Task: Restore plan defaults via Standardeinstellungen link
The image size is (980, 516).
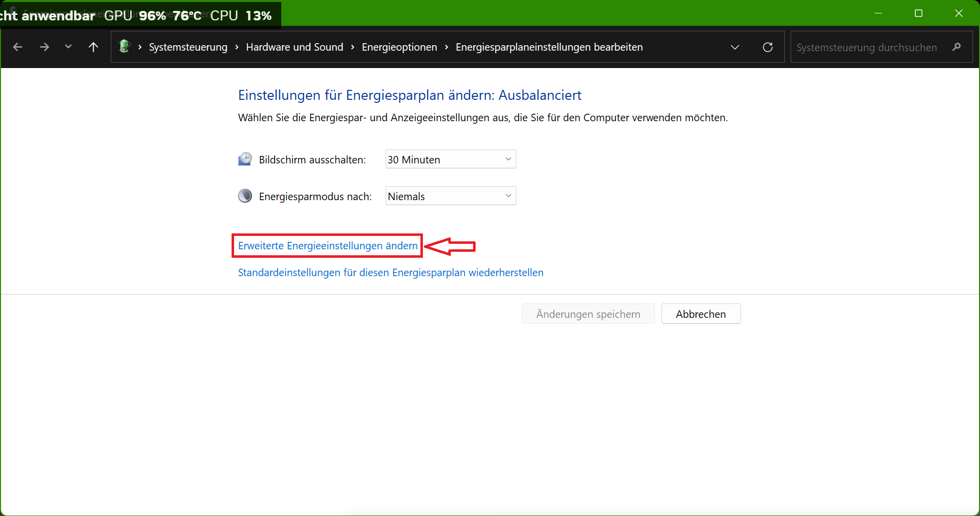Action: click(391, 273)
